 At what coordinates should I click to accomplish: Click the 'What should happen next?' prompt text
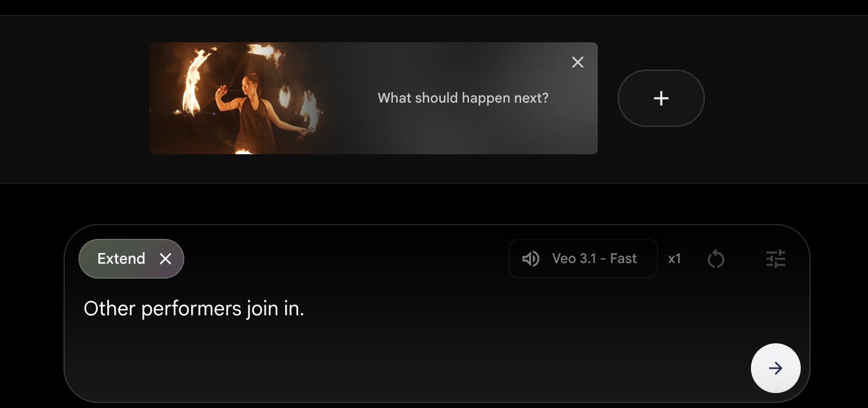(x=463, y=98)
